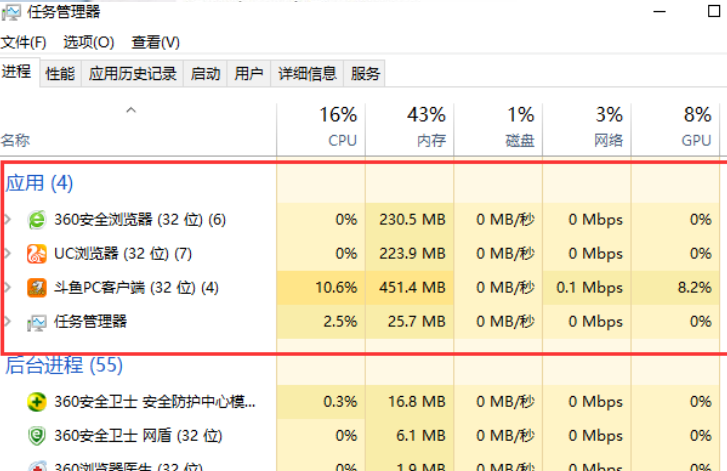Click the sort arrow above 名称 column
This screenshot has height=471, width=727.
click(x=131, y=110)
